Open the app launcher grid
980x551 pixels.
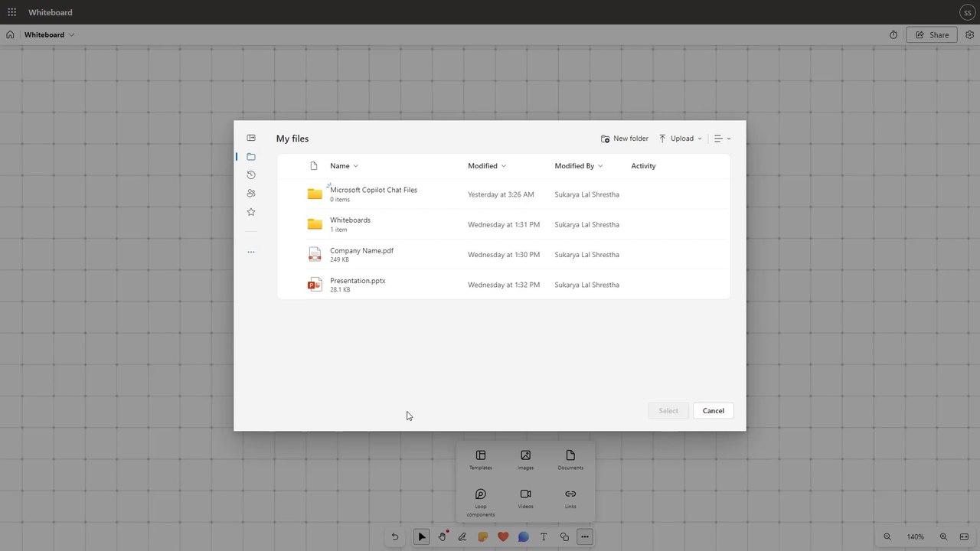pyautogui.click(x=12, y=12)
